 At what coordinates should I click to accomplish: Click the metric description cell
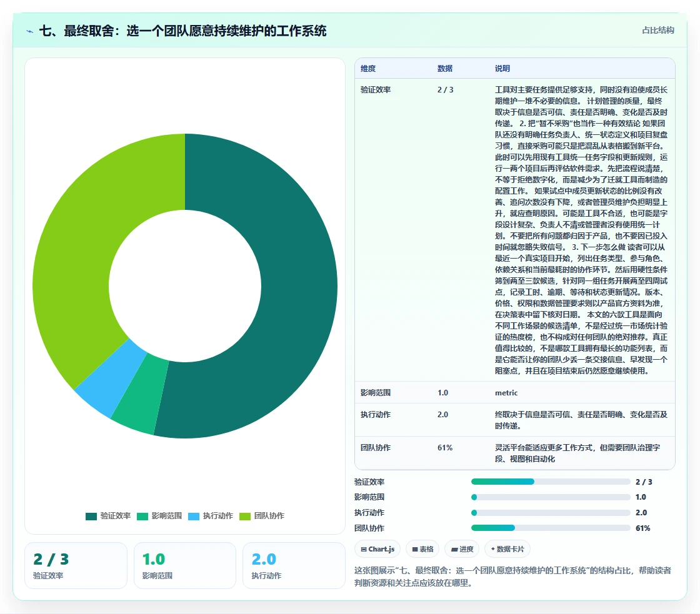[x=506, y=393]
